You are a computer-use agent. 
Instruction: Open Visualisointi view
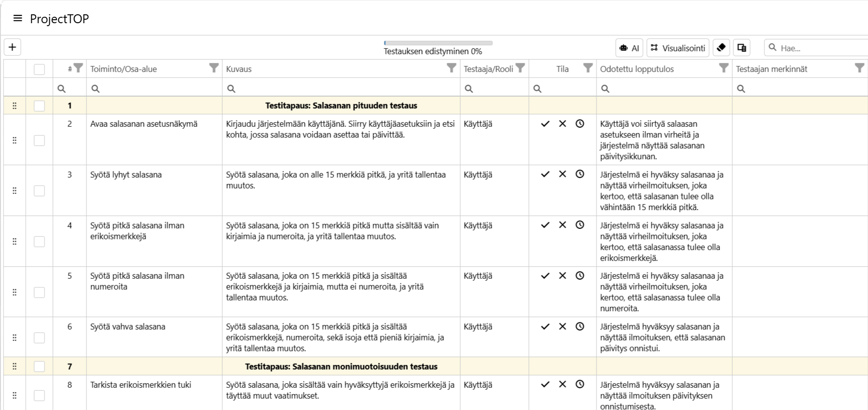[x=678, y=48]
